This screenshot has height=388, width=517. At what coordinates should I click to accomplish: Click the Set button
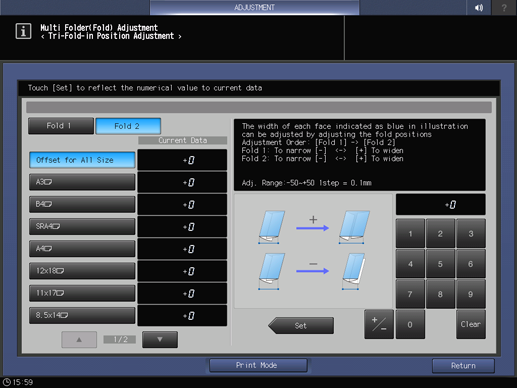click(301, 325)
